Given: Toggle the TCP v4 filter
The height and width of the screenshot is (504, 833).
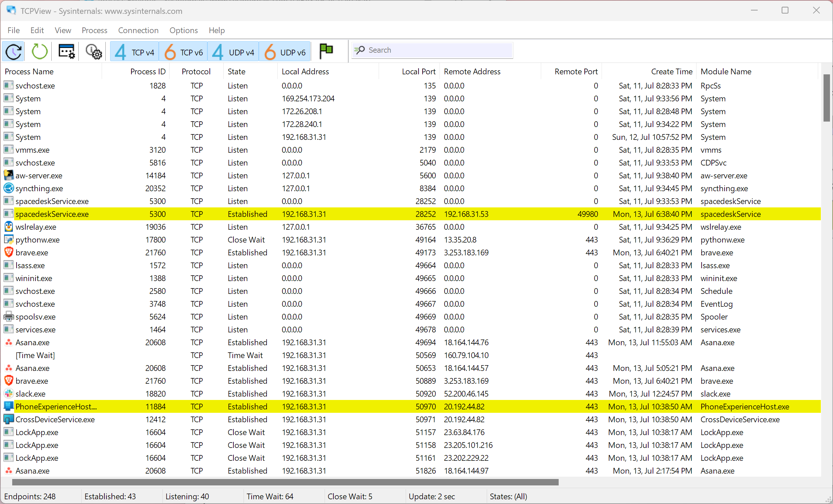Looking at the screenshot, I should coord(134,52).
